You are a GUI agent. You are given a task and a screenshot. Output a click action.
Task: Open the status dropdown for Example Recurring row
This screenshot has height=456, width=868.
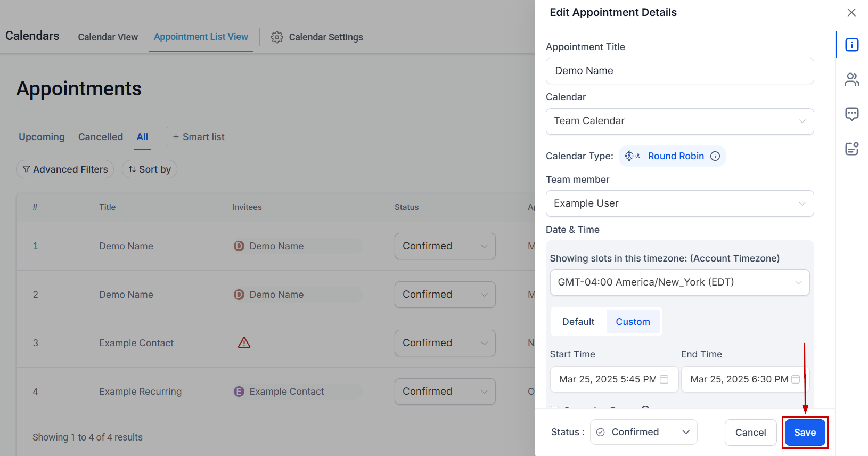tap(445, 392)
